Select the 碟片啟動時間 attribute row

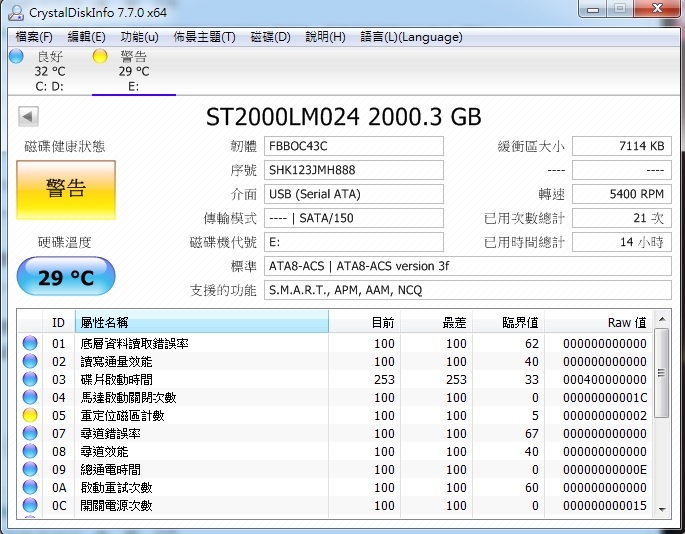[x=335, y=379]
